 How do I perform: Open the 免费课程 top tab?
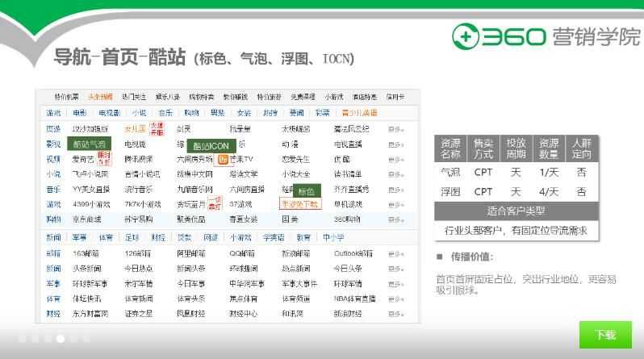tap(303, 97)
